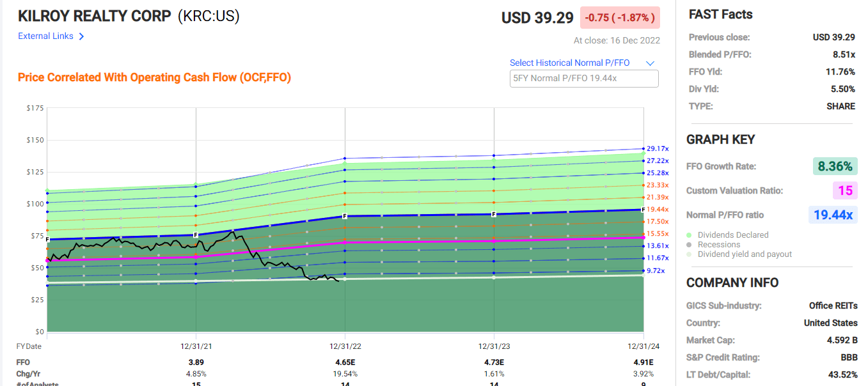The image size is (868, 386).
Task: Click the At close: 16 Dec 2022 text
Action: click(617, 40)
